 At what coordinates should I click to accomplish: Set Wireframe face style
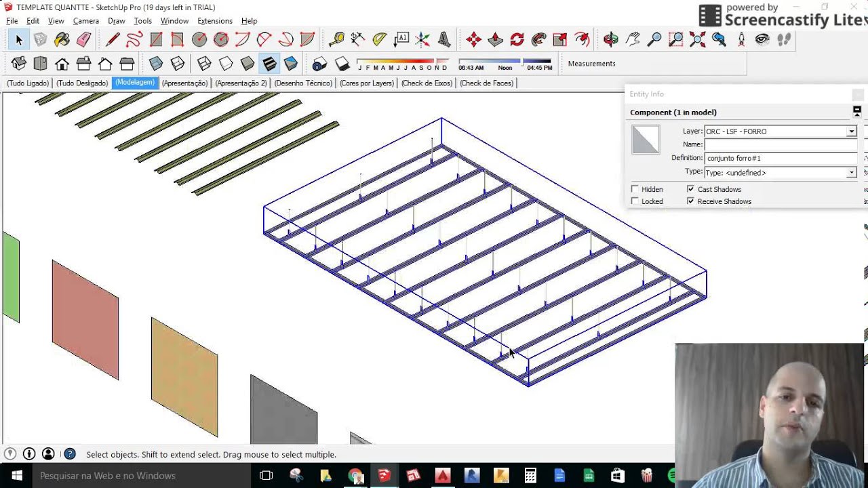(x=204, y=64)
